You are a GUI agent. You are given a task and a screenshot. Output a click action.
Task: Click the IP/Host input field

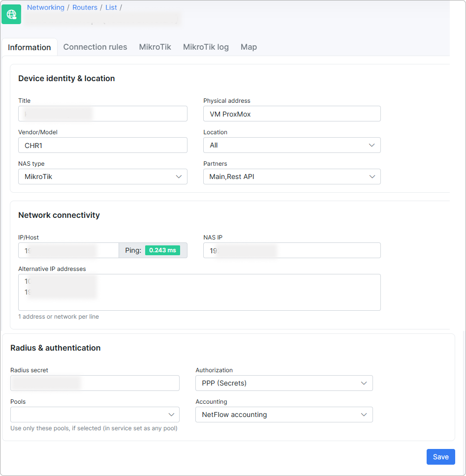(x=69, y=250)
